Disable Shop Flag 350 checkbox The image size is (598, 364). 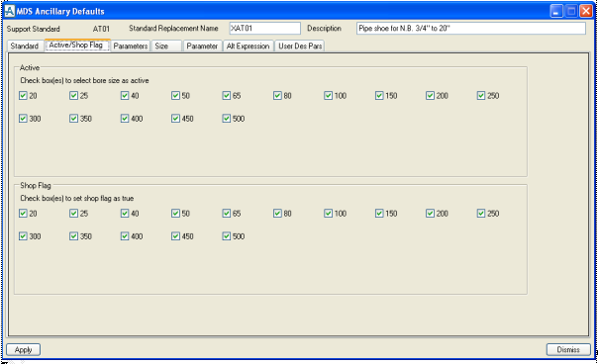click(x=73, y=236)
